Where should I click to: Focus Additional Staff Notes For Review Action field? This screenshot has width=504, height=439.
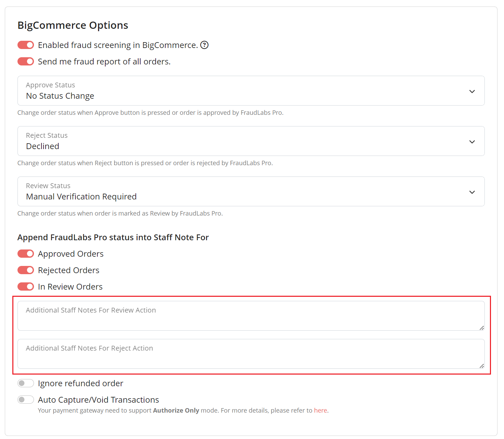251,316
